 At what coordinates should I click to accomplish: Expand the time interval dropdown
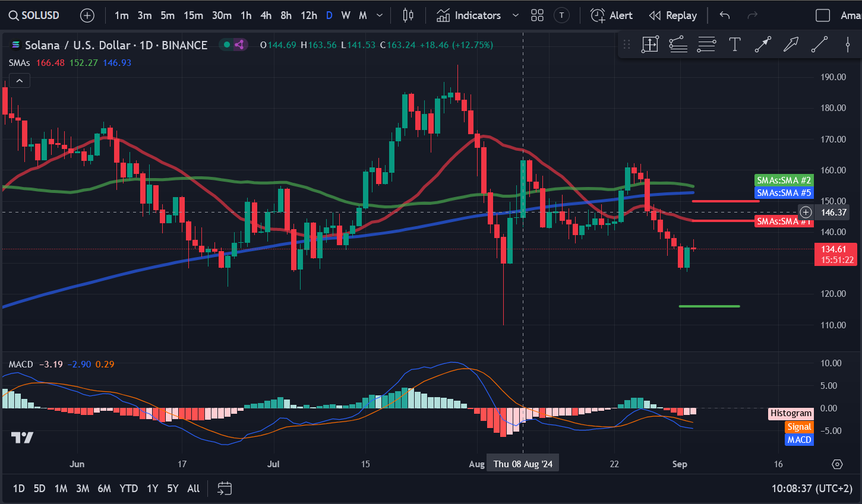tap(380, 15)
